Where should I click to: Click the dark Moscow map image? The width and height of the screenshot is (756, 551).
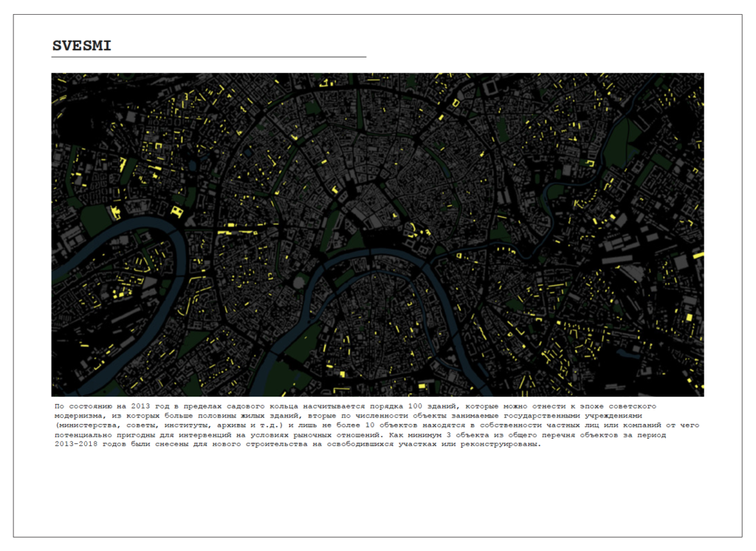point(377,234)
